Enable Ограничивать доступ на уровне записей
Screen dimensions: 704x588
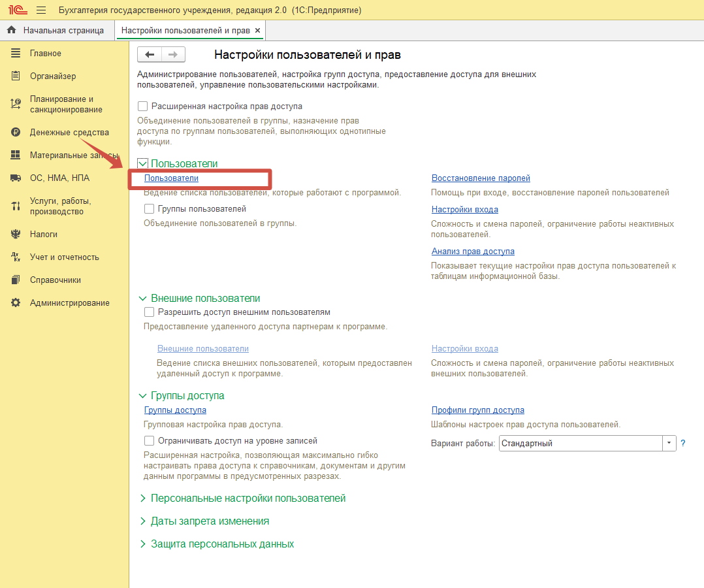click(149, 440)
